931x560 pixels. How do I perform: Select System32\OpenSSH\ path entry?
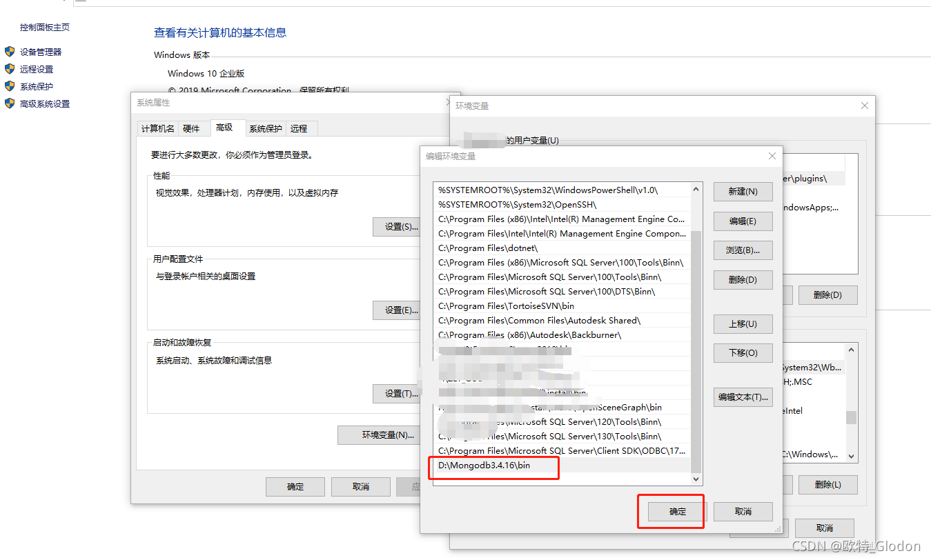pyautogui.click(x=562, y=205)
